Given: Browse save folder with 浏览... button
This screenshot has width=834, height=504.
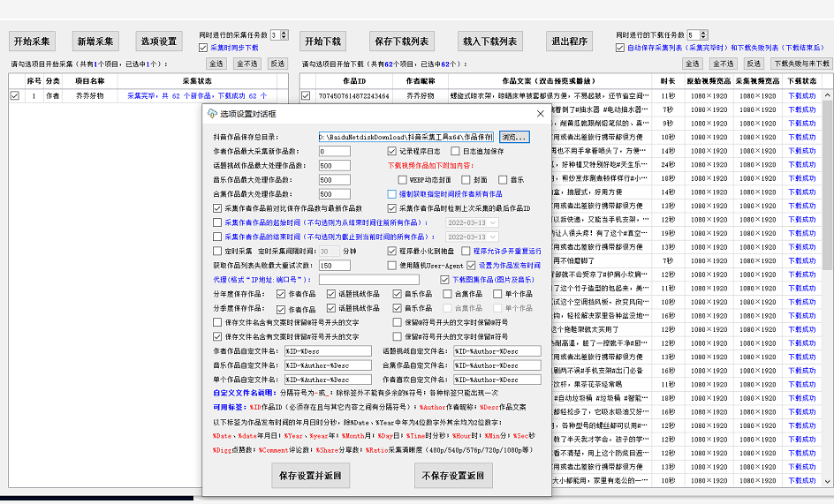Looking at the screenshot, I should coord(514,137).
